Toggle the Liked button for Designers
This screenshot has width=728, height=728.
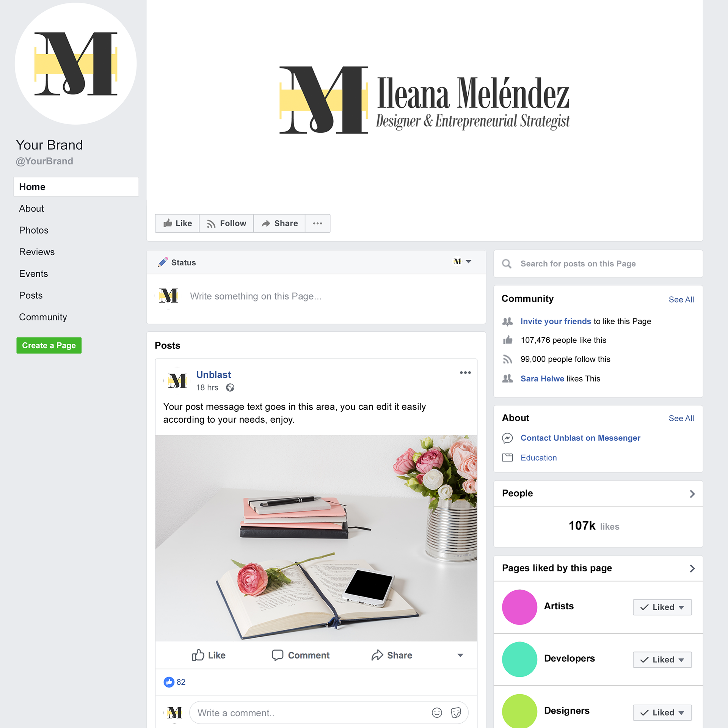click(662, 712)
